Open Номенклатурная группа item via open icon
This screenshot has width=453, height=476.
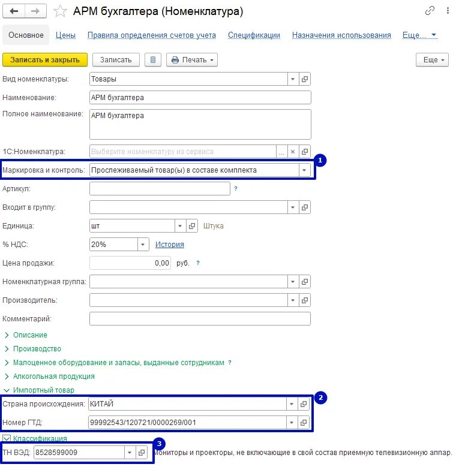click(x=305, y=282)
